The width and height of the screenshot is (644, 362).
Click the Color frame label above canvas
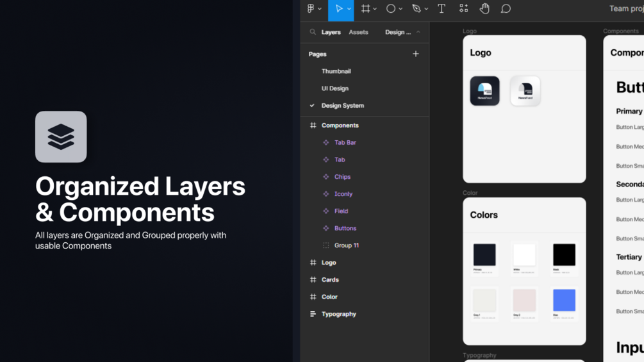[470, 193]
